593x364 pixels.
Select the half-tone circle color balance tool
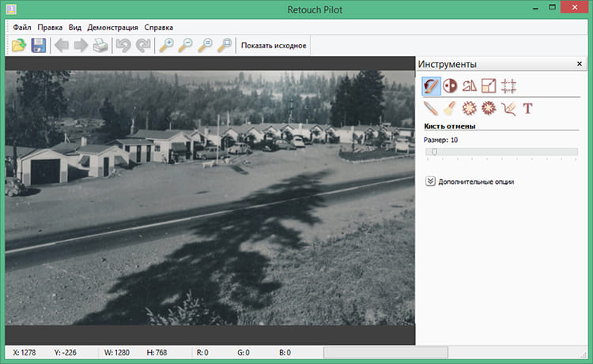(451, 86)
